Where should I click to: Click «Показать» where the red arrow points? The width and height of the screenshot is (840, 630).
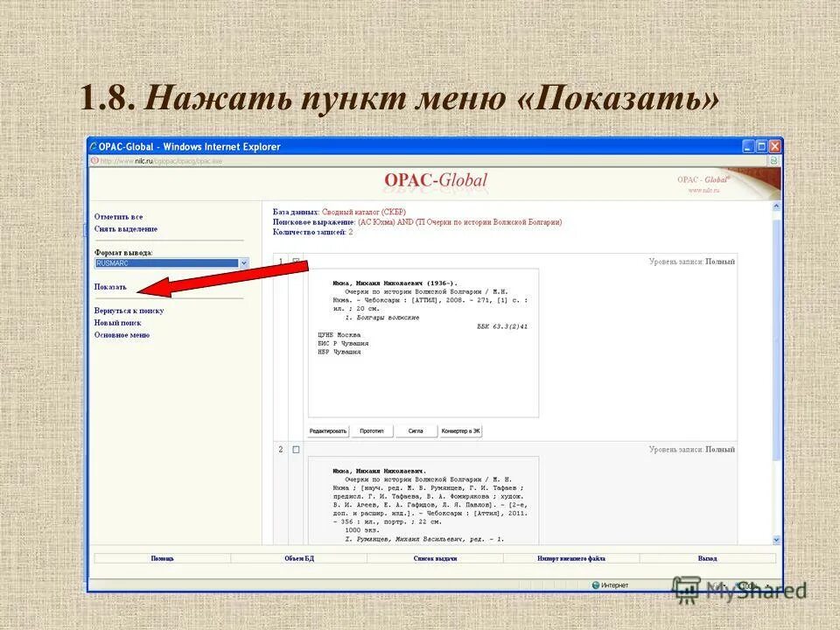[x=108, y=286]
